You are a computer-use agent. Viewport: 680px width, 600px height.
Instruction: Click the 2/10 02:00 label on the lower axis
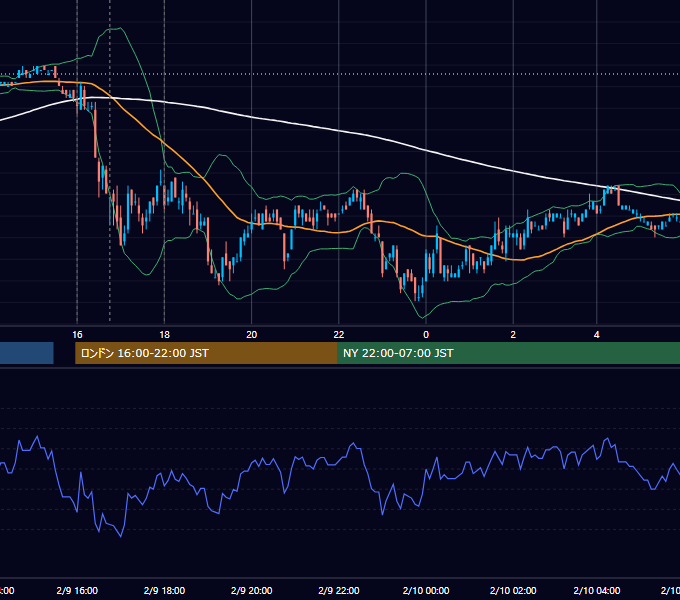click(513, 590)
